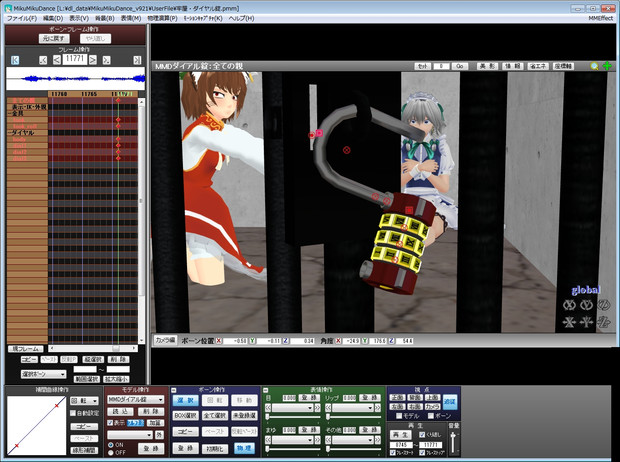Image resolution: width=620 pixels, height=462 pixels.
Task: Toggle the ボーン view follow checkbox
Action: tap(431, 416)
